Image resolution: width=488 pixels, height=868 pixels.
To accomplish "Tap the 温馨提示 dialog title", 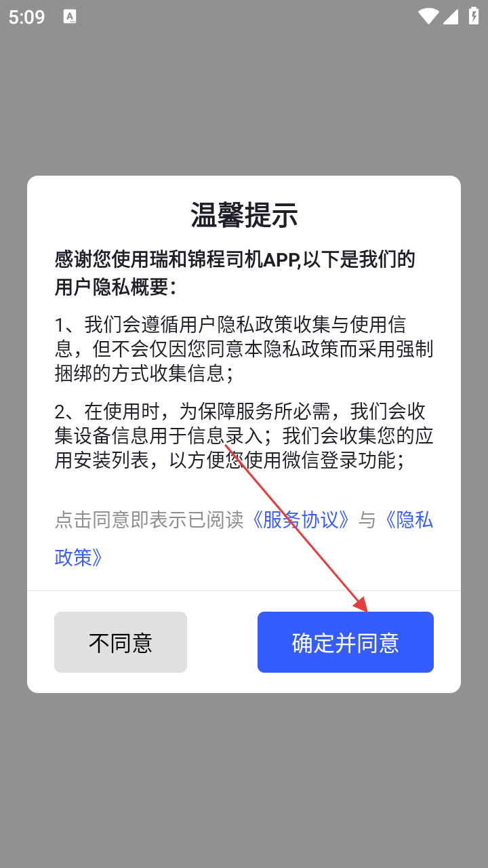I will coord(244,216).
